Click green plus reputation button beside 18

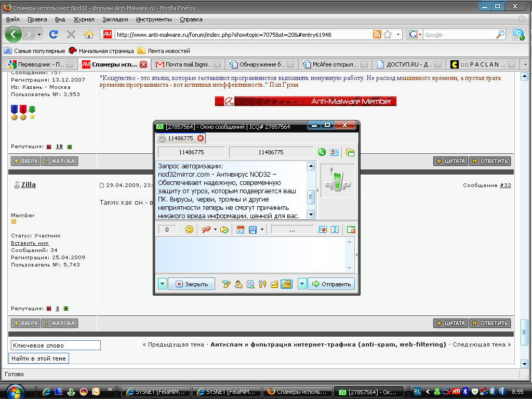(x=70, y=147)
